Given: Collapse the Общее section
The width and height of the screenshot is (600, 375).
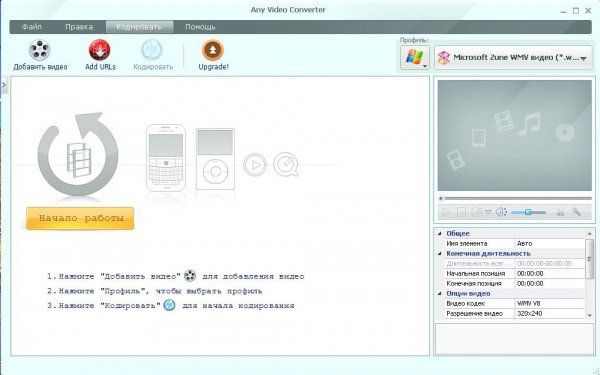Looking at the screenshot, I should 440,233.
